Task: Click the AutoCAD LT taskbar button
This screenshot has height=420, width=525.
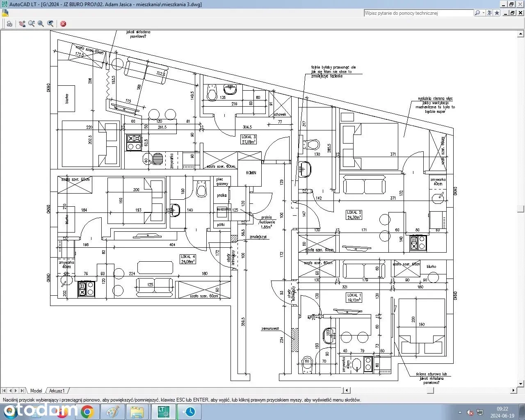Action: [163, 411]
